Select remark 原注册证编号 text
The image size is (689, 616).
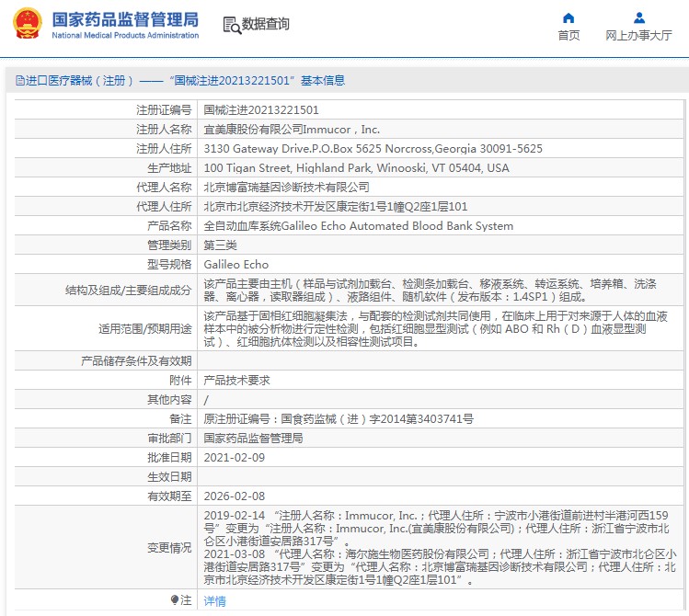(339, 419)
